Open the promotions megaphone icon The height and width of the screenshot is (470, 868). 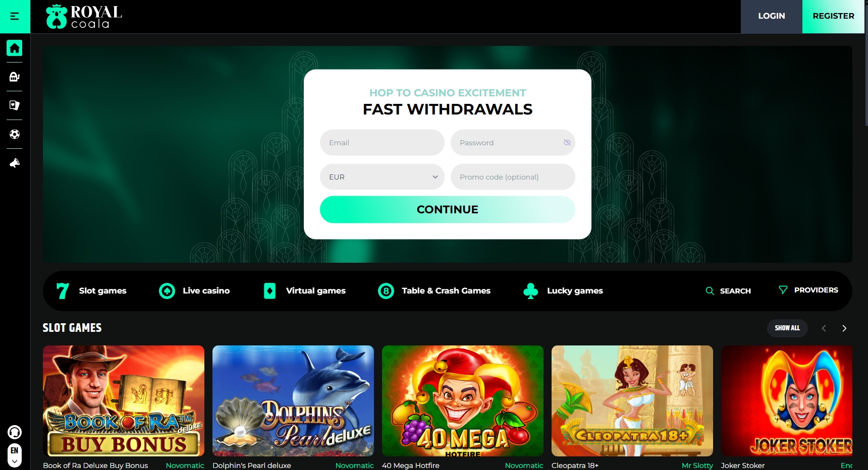(15, 163)
